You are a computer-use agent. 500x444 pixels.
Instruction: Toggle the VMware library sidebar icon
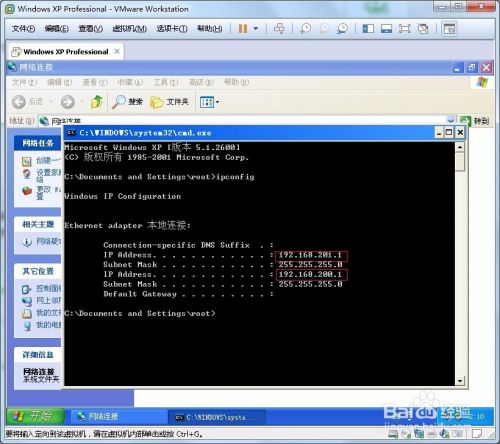(x=368, y=29)
